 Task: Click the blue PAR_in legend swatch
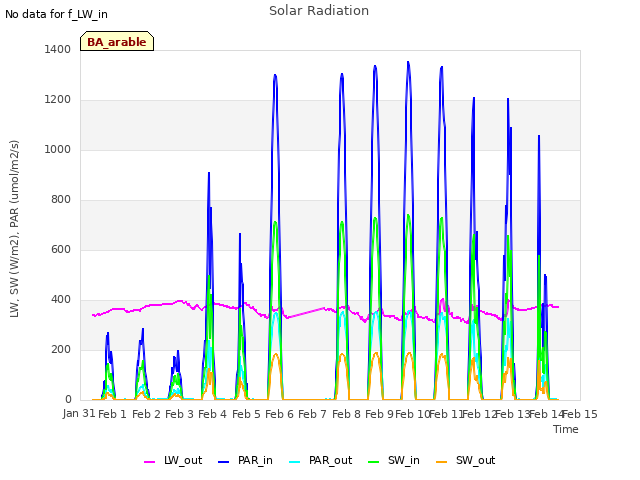point(223,462)
